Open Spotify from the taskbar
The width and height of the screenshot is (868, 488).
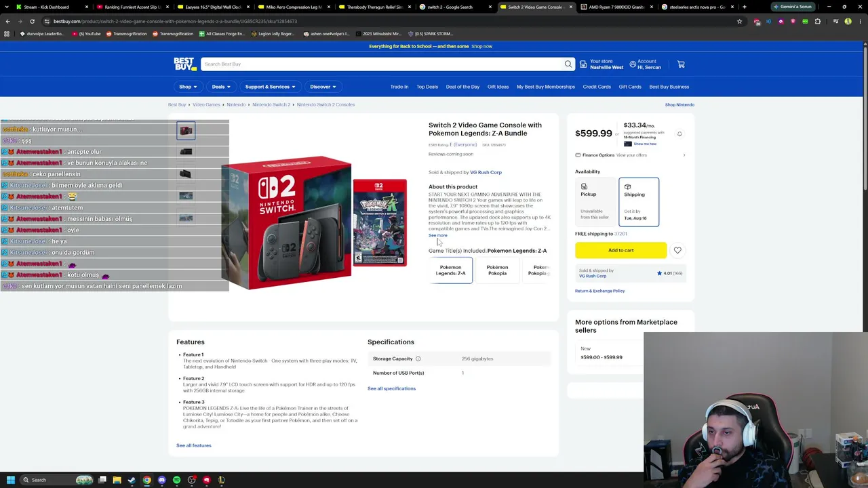pos(176,480)
